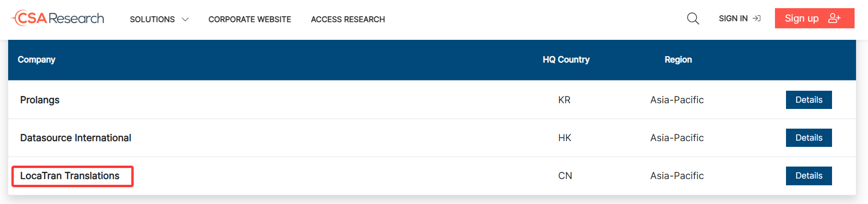Sort by the HQ Country column header
Screen dimensions: 868x204
coord(566,60)
